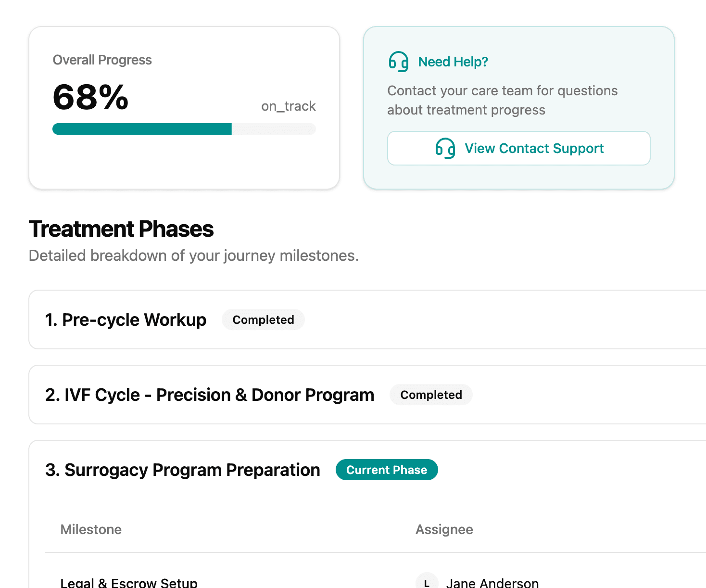Select the Legal & Escrow Setup milestone row
Image resolution: width=706 pixels, height=588 pixels.
click(129, 583)
